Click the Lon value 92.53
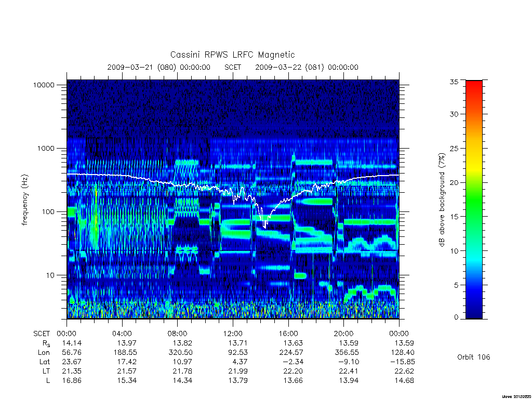Screen dimensions: 532x399 238,353
